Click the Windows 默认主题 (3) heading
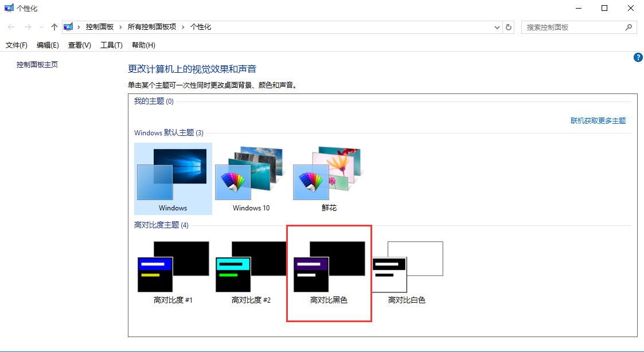This screenshot has height=352, width=644. (x=169, y=132)
